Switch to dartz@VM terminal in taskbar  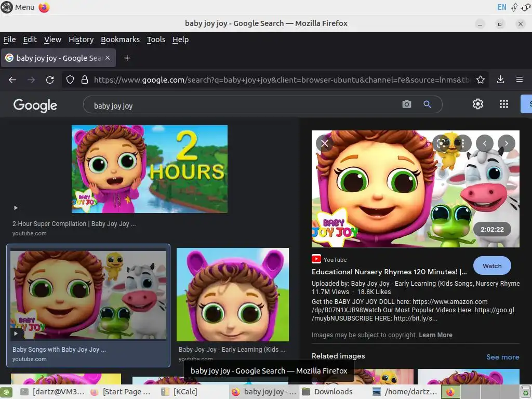(x=52, y=392)
